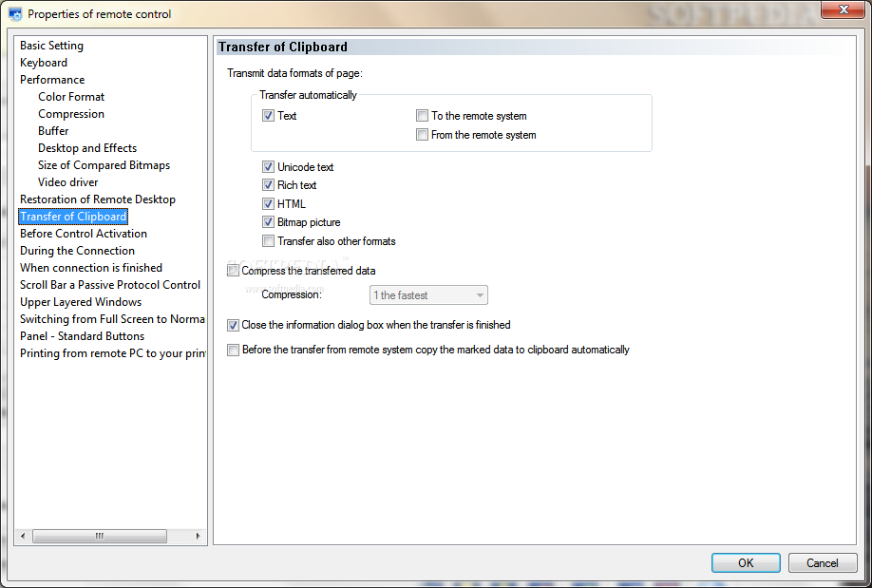Viewport: 872px width, 588px height.
Task: Select Printing from remote PC item
Action: click(112, 353)
